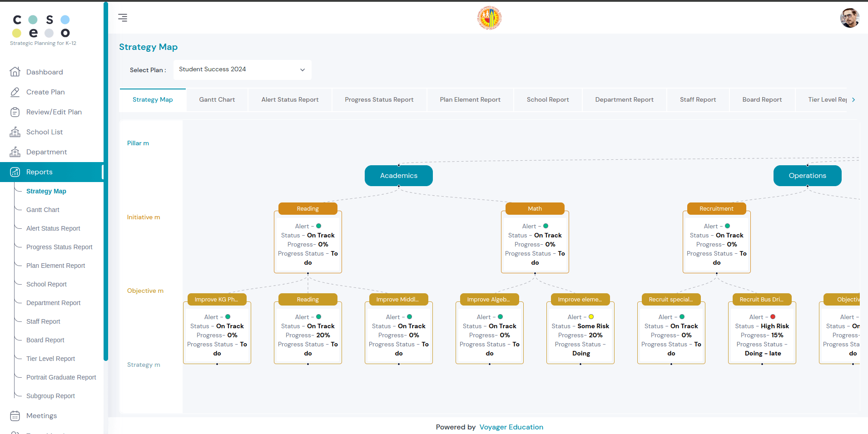Click the yellow Some Risk alert on Improve elementary

point(591,316)
